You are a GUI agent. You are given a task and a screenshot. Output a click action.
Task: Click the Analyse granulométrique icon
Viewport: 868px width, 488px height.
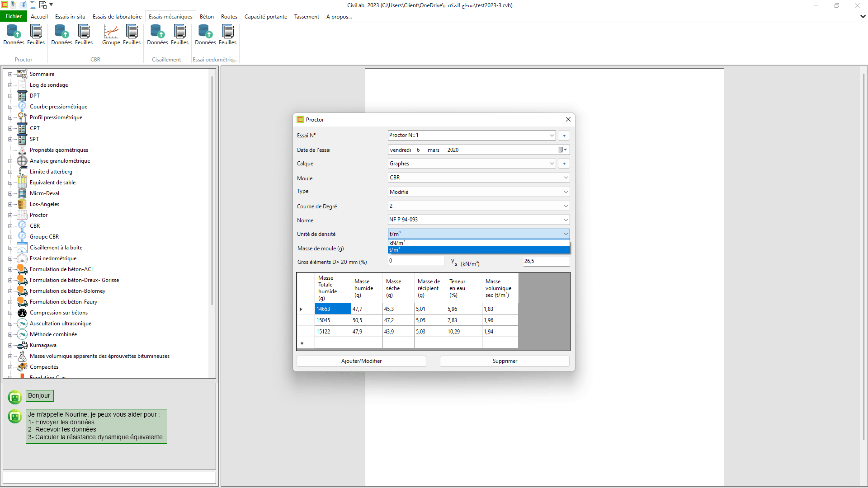point(22,161)
